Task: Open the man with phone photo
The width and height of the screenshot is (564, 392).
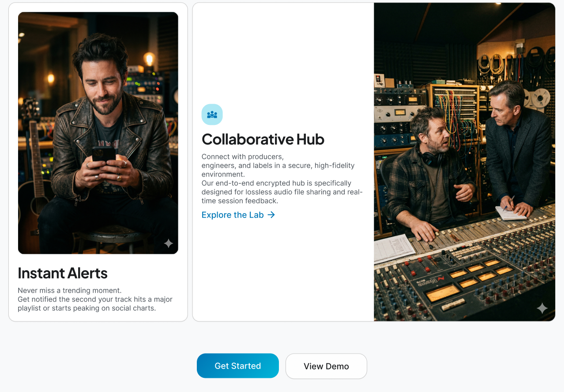Action: pyautogui.click(x=98, y=133)
